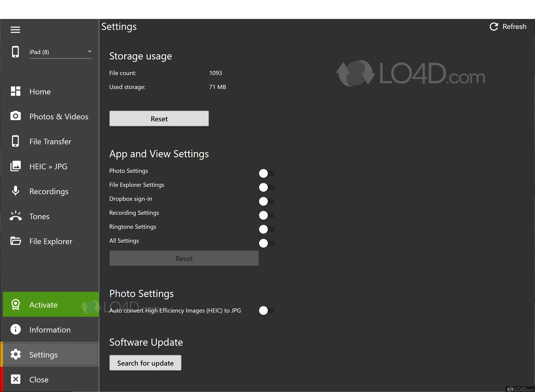Open the File Explorer panel
The height and width of the screenshot is (392, 535).
click(51, 241)
